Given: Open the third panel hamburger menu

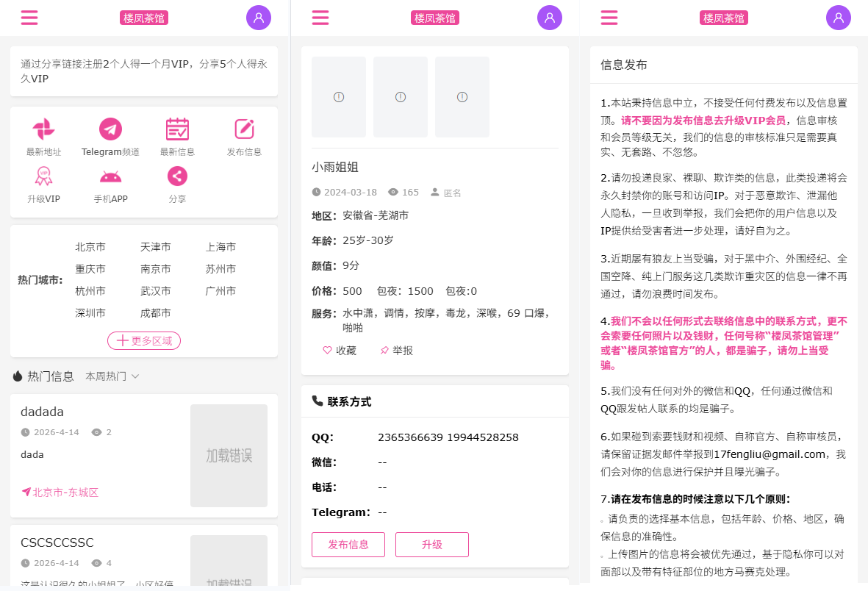Looking at the screenshot, I should [x=609, y=17].
